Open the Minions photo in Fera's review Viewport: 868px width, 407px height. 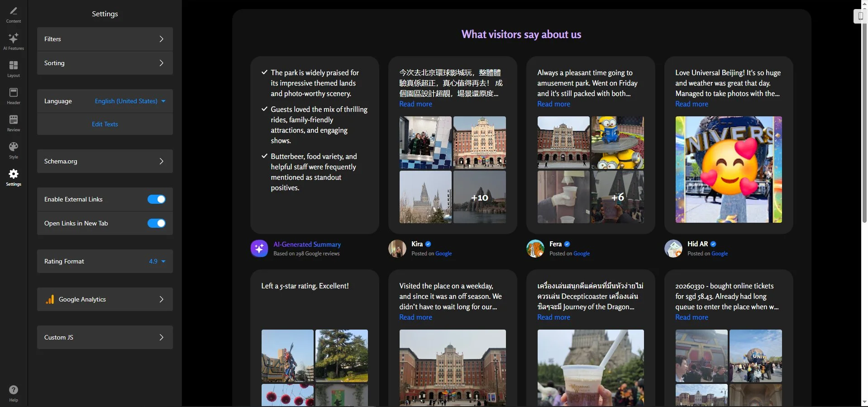click(618, 143)
